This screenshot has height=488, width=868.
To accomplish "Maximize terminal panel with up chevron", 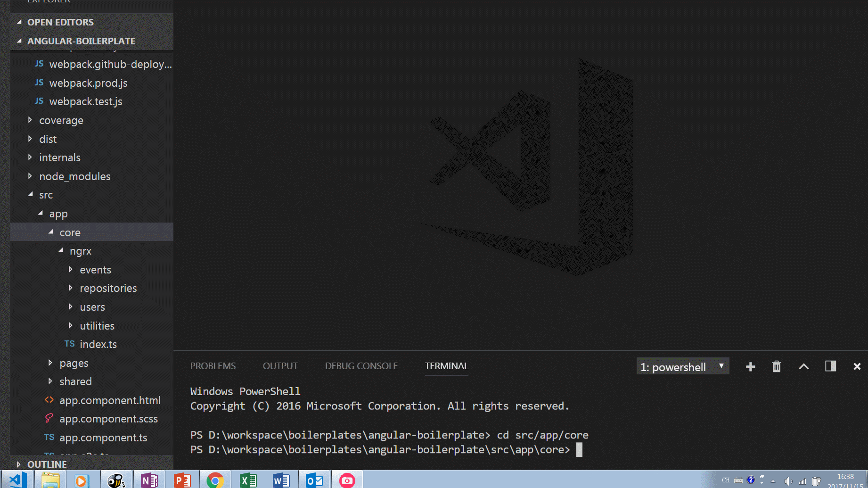I will (804, 366).
